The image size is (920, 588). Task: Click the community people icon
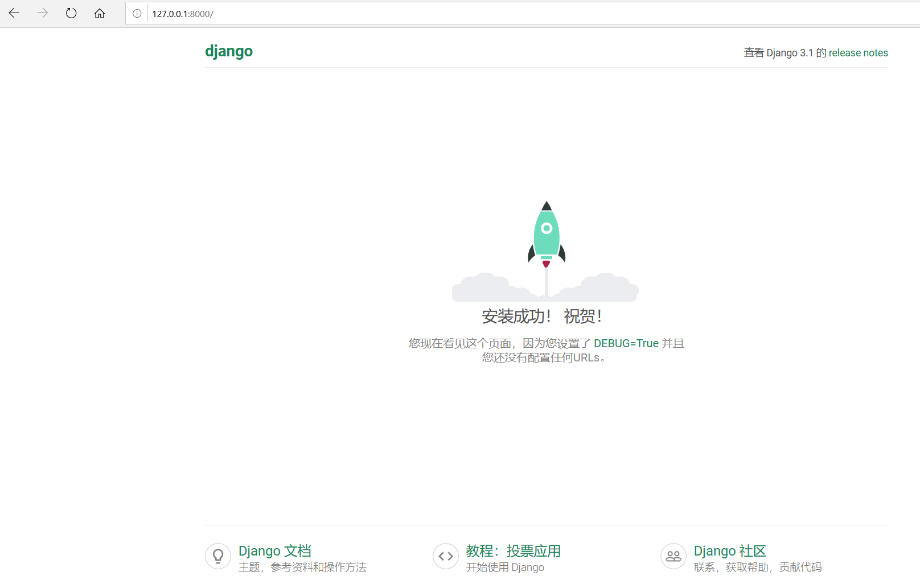click(x=673, y=556)
